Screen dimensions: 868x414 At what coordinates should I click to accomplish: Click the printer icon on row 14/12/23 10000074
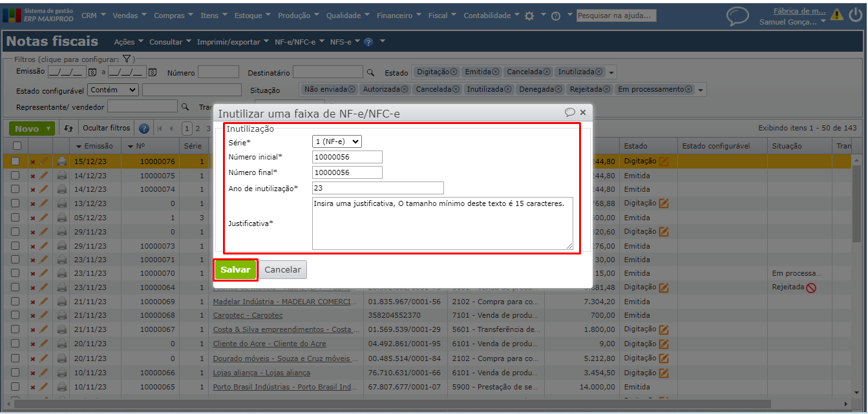[62, 190]
